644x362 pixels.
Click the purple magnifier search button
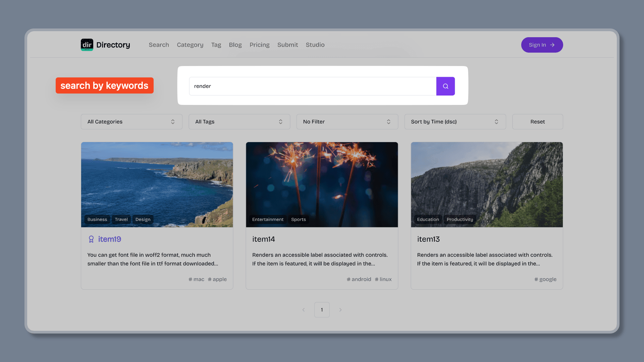tap(445, 86)
